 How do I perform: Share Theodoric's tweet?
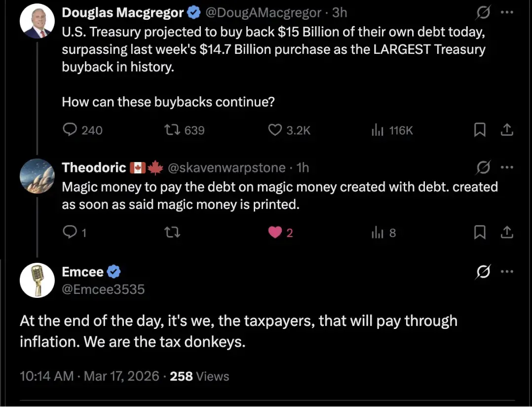pos(507,232)
